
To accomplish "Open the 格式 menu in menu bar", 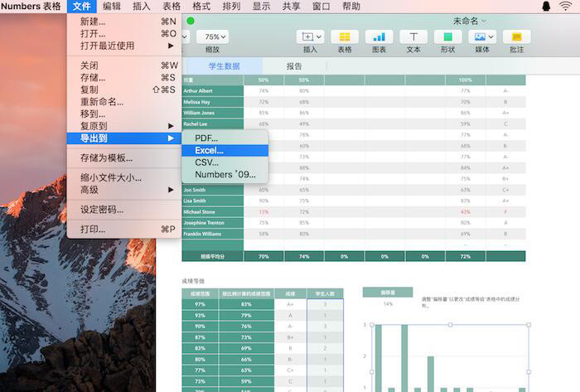I will pyautogui.click(x=201, y=6).
